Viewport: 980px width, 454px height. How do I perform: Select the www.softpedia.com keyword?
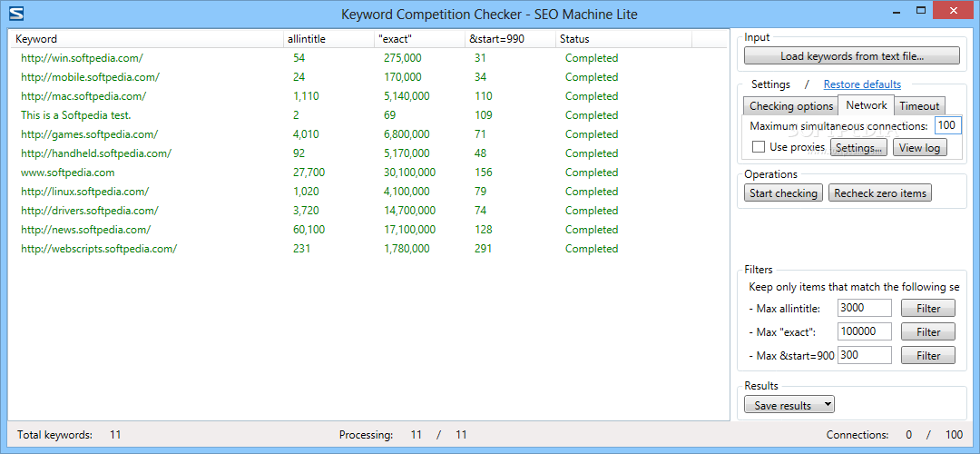(67, 173)
